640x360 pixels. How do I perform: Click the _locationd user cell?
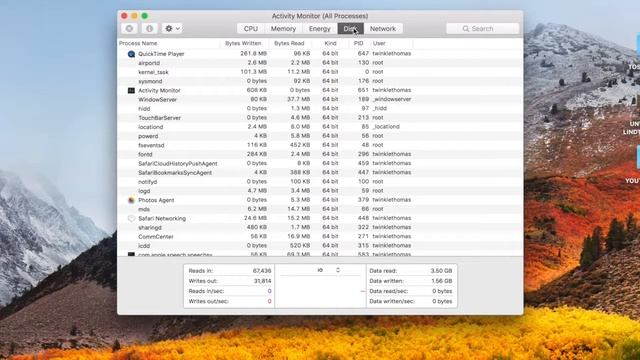[386, 127]
